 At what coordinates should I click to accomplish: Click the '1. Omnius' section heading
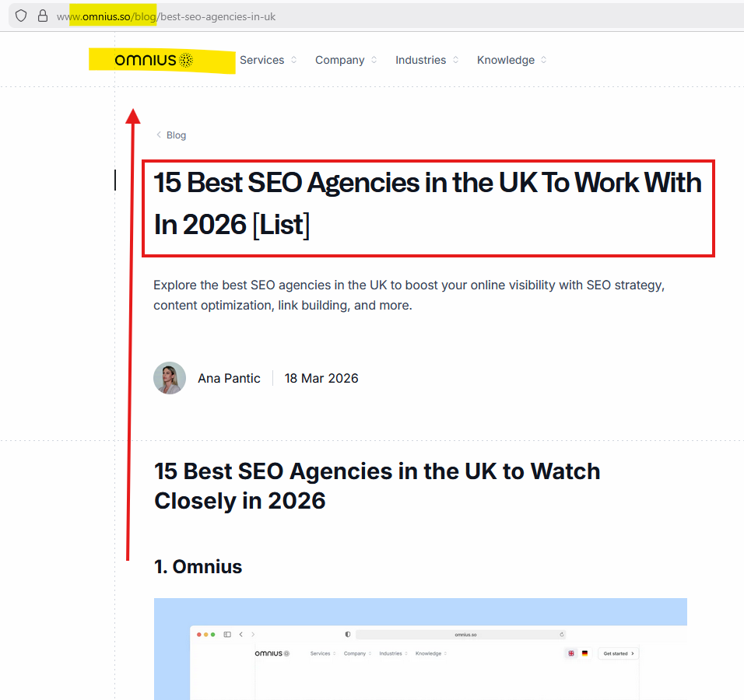198,567
